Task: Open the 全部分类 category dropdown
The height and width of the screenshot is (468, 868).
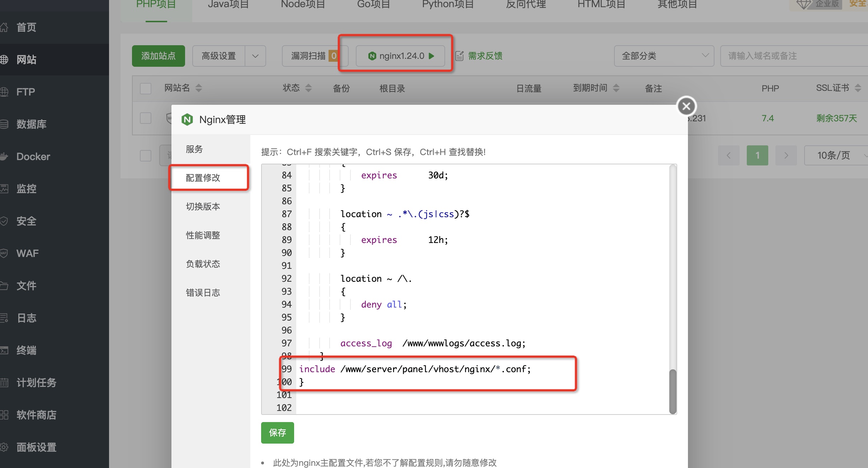Action: tap(664, 56)
